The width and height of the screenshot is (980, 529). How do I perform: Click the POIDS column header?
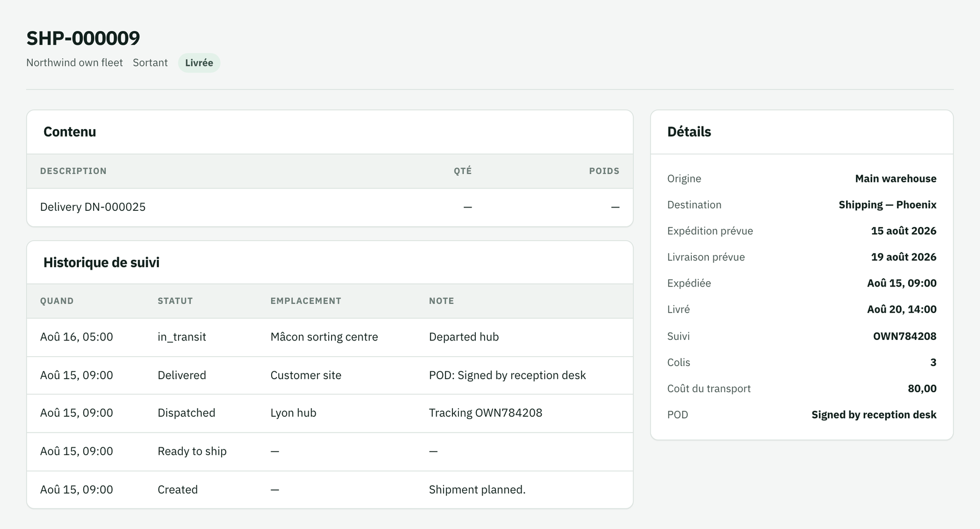(604, 171)
